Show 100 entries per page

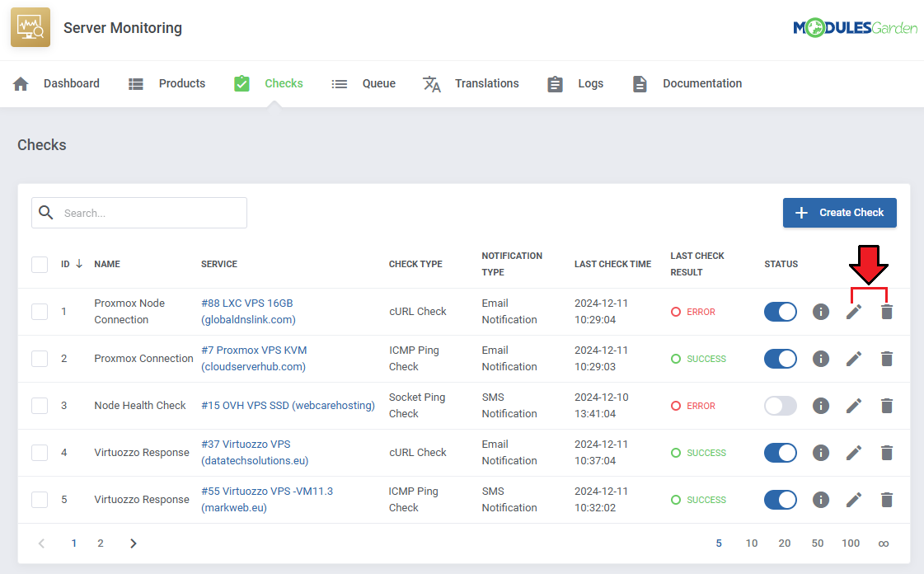pyautogui.click(x=851, y=543)
